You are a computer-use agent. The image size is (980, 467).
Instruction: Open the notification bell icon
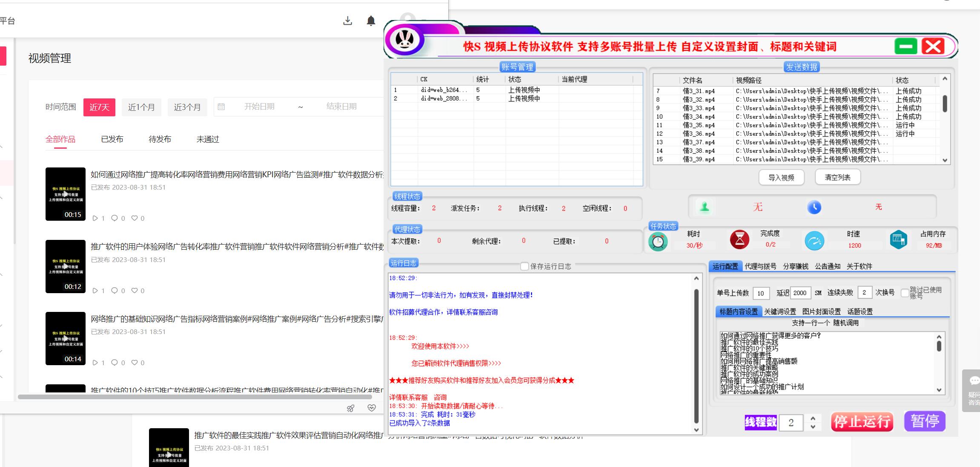click(x=371, y=20)
